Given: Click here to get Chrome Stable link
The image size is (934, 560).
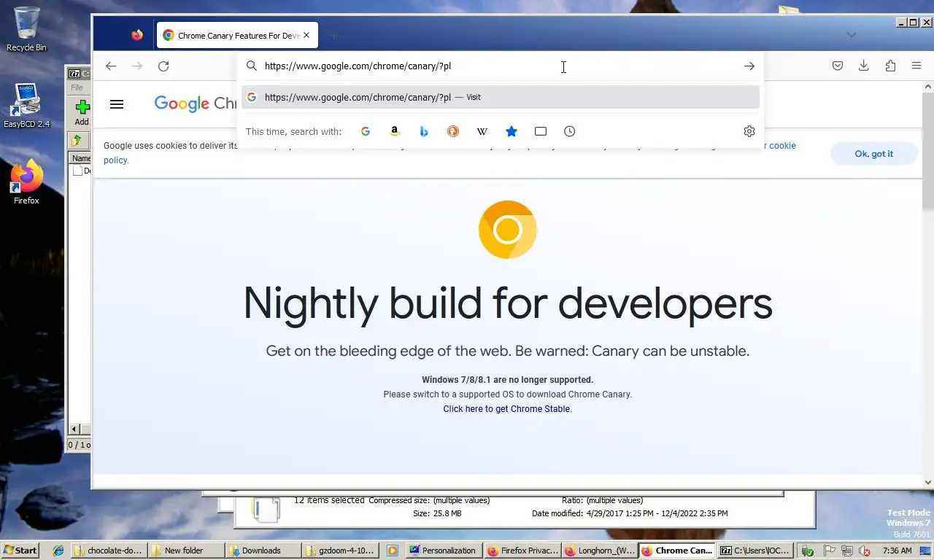Looking at the screenshot, I should click(x=507, y=409).
